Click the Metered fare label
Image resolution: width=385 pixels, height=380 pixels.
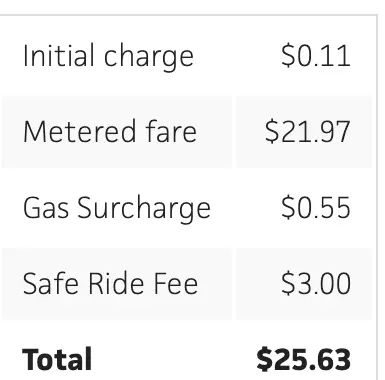(110, 131)
